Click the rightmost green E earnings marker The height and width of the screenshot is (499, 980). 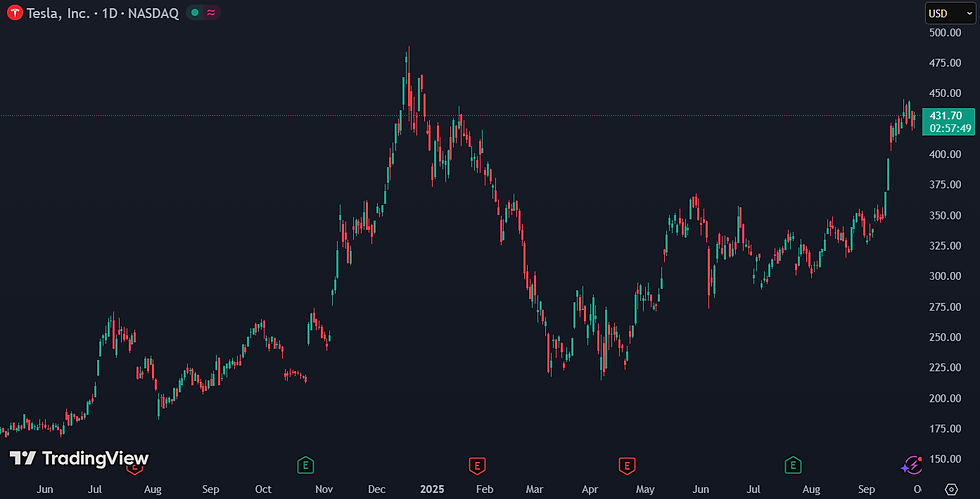[x=792, y=465]
